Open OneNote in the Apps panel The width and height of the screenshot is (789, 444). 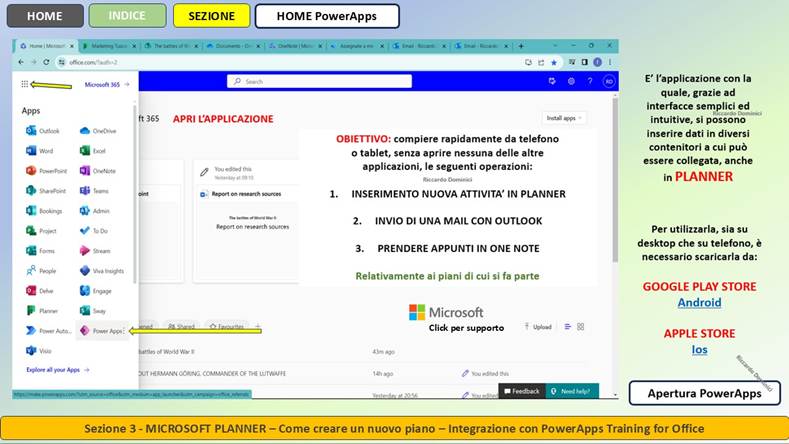pos(98,171)
